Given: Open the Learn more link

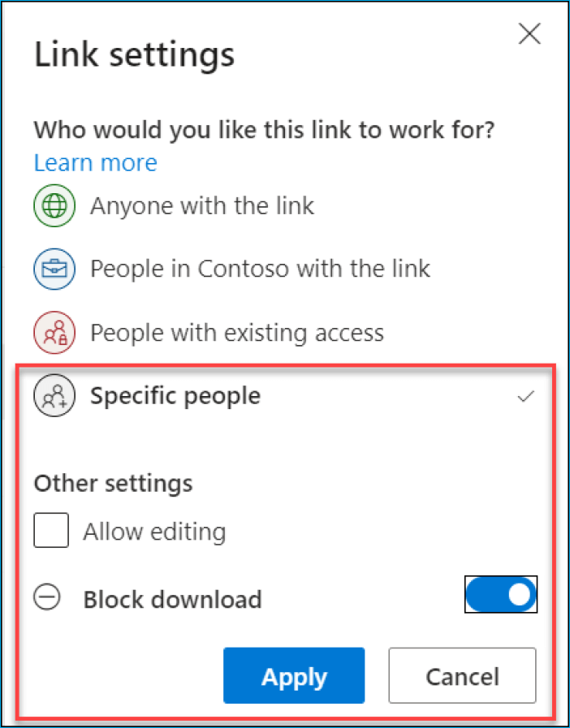Looking at the screenshot, I should tap(94, 163).
